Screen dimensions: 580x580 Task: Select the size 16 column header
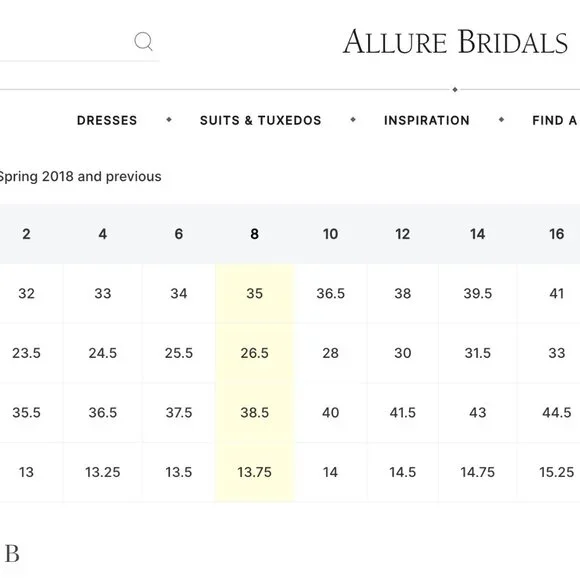[556, 234]
